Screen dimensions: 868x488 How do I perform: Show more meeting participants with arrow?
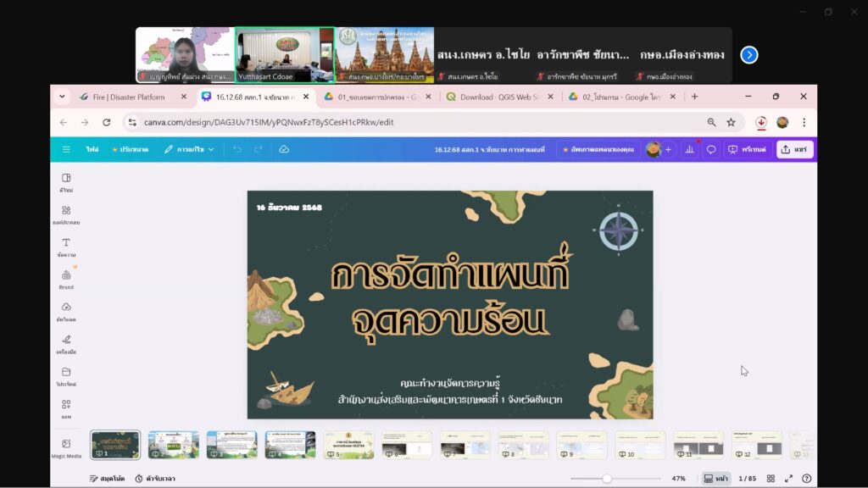tap(748, 55)
